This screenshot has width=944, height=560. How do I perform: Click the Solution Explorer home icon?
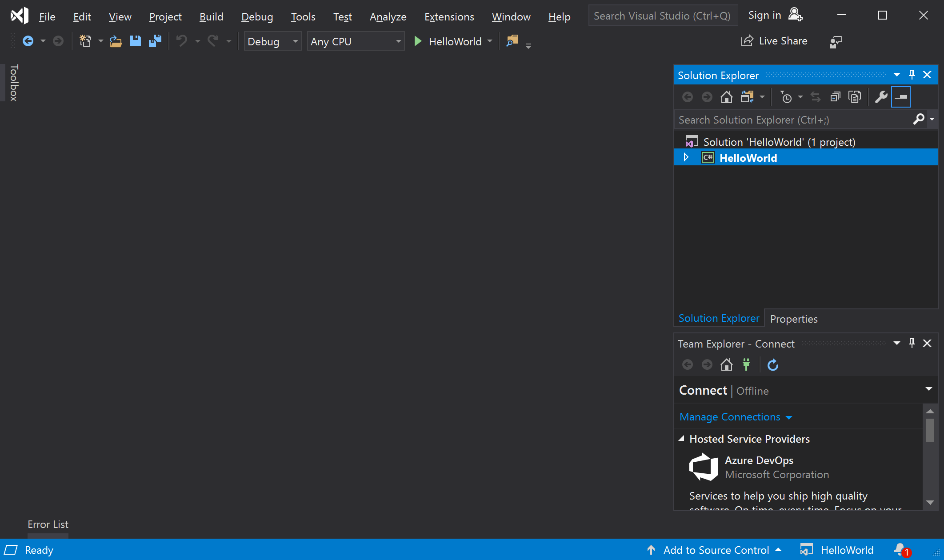tap(726, 97)
